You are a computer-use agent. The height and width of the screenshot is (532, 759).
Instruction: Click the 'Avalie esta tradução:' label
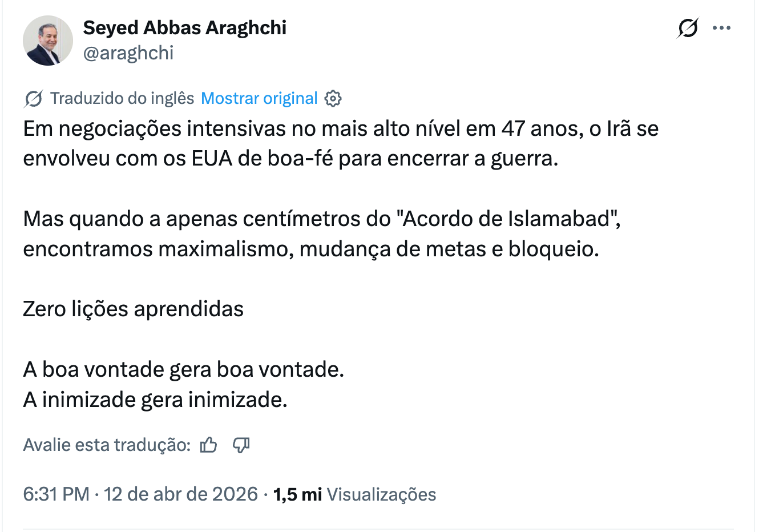(x=107, y=445)
